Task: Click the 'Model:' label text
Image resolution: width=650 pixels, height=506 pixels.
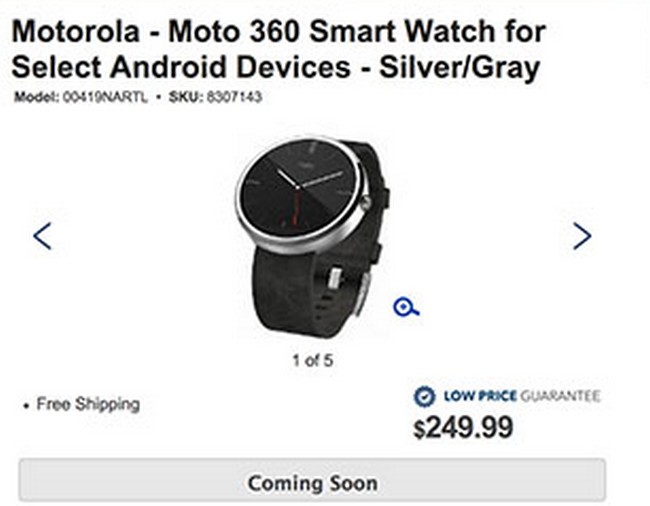Action: coord(36,97)
